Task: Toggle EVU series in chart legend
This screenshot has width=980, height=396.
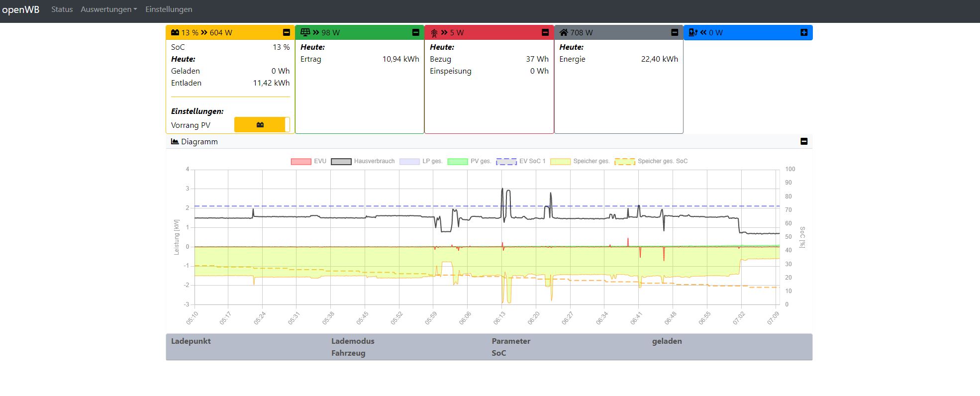Action: (x=301, y=161)
